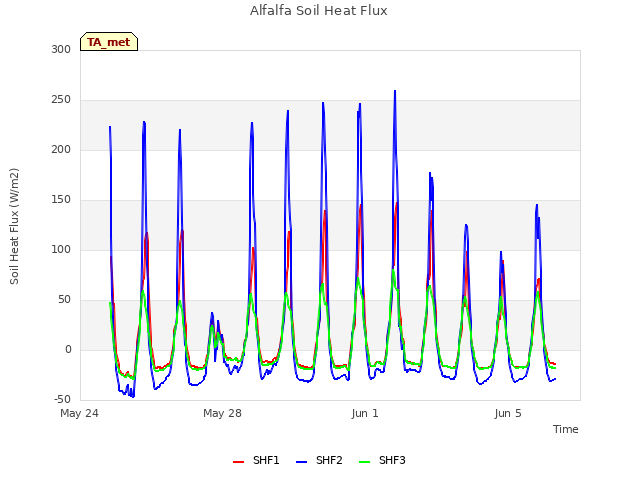
Task: Click the 100 y-axis tick label
Action: click(x=61, y=249)
